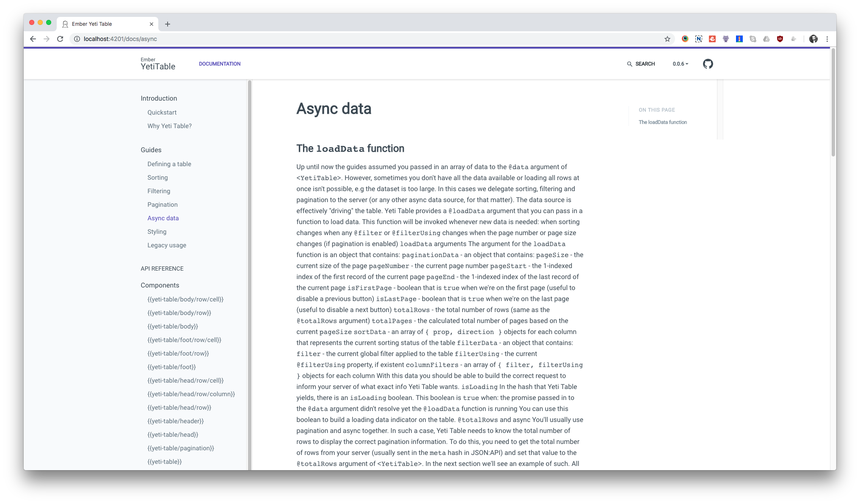Open {{yeti-table/head}} component reference
This screenshot has height=504, width=860.
pyautogui.click(x=173, y=435)
